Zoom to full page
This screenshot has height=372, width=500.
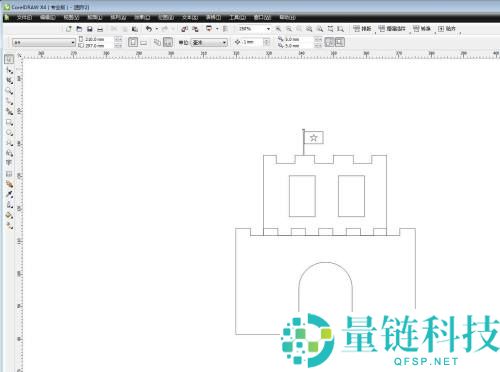click(x=320, y=29)
